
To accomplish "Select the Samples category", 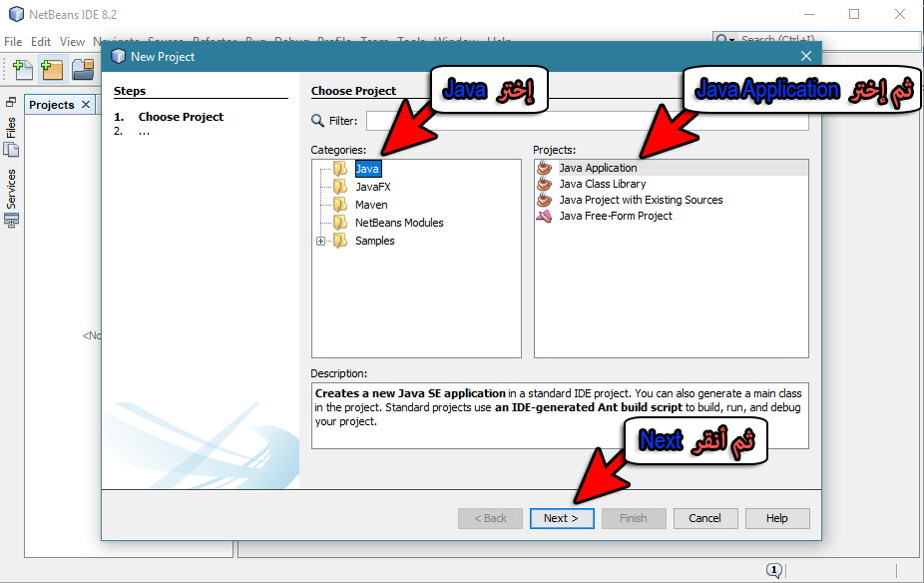I will pyautogui.click(x=375, y=241).
